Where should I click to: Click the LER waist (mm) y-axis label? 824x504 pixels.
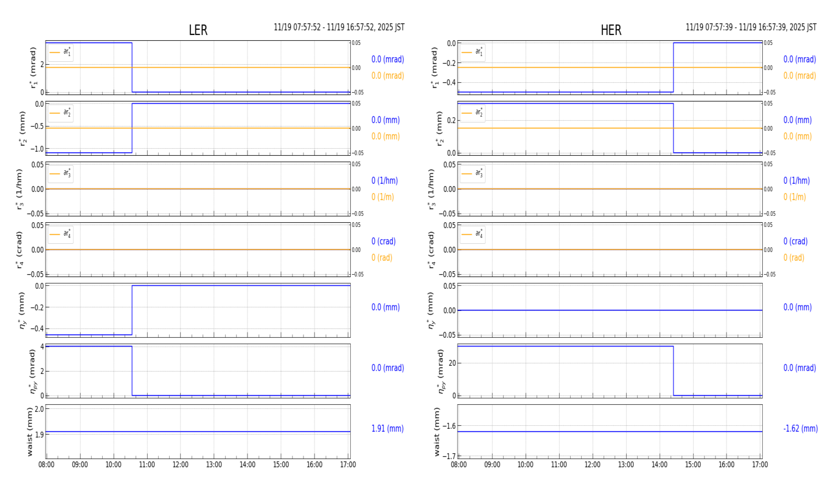click(30, 432)
